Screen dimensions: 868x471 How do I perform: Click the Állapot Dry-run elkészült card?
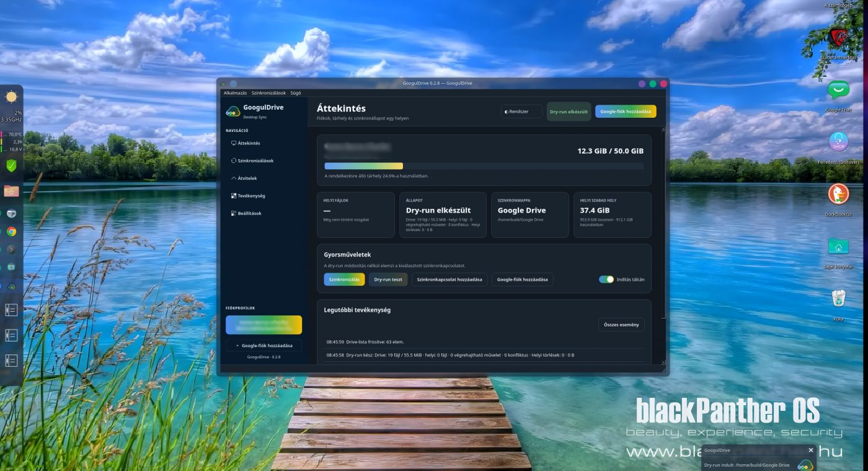[x=443, y=214]
